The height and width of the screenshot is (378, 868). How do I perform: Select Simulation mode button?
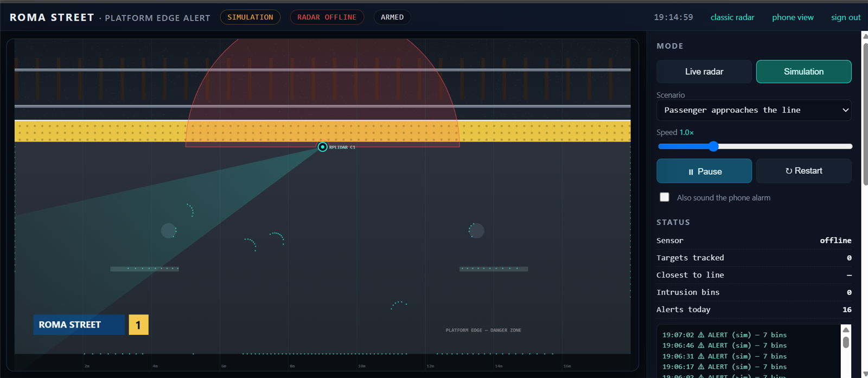click(803, 72)
